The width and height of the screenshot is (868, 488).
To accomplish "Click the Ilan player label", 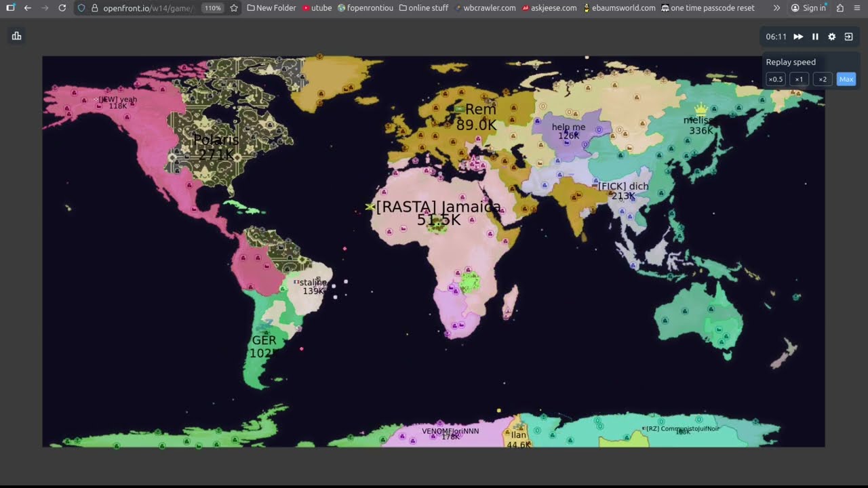I will click(x=518, y=435).
